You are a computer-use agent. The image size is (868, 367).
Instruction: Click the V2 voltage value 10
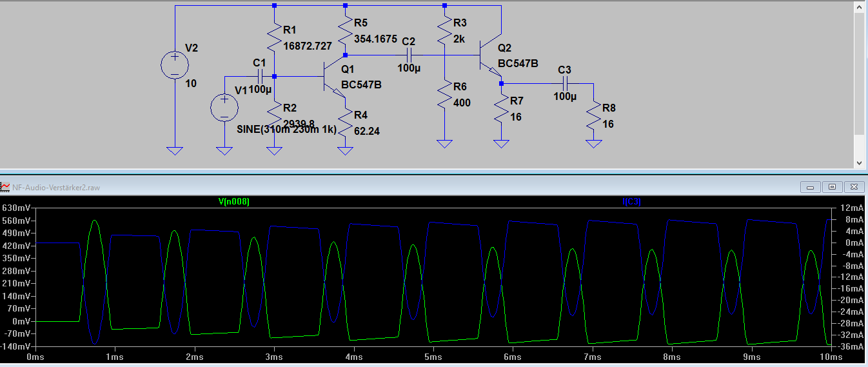point(191,84)
